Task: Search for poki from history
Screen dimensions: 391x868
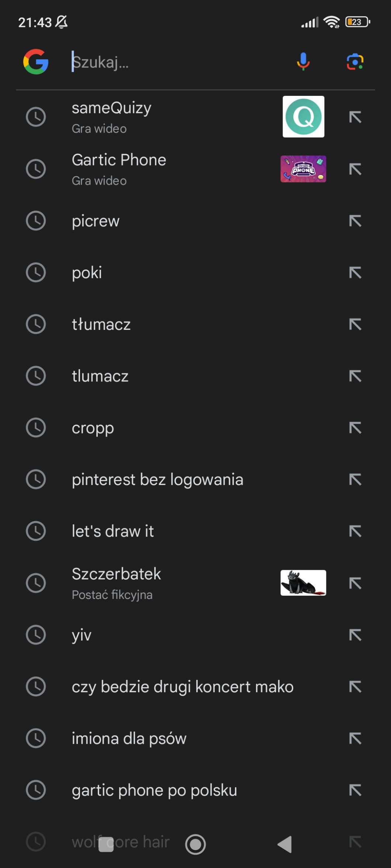Action: click(87, 273)
